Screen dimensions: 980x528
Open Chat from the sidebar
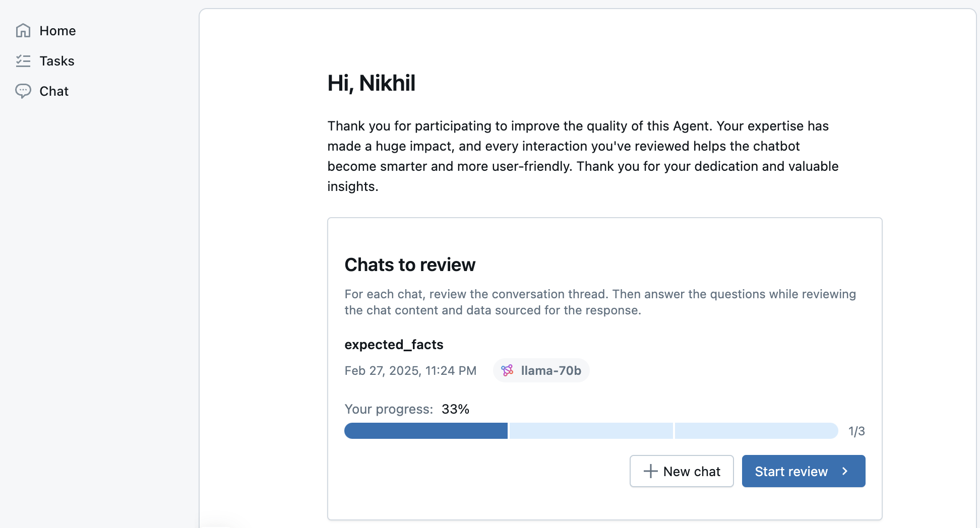[54, 91]
